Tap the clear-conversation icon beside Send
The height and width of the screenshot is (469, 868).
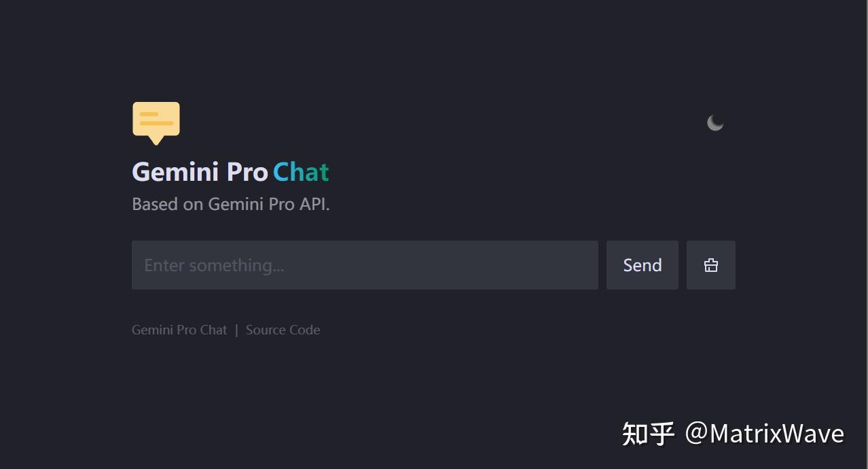[710, 265]
